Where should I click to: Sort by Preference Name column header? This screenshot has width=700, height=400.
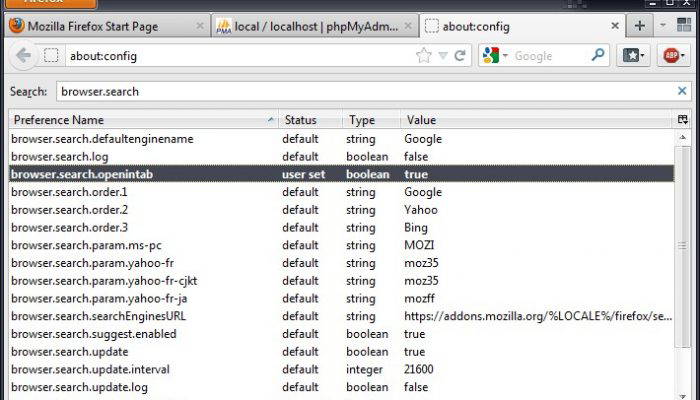[143, 120]
